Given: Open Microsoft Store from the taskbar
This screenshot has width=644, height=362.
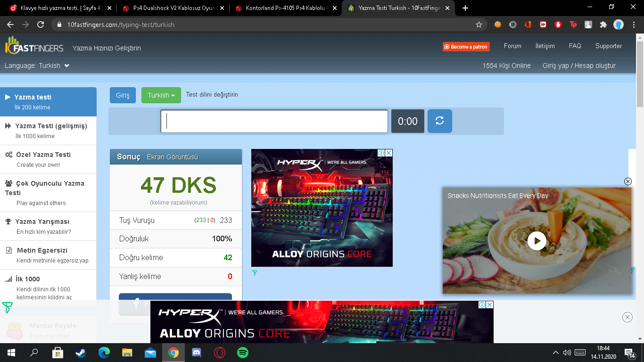Looking at the screenshot, I should pos(58,353).
